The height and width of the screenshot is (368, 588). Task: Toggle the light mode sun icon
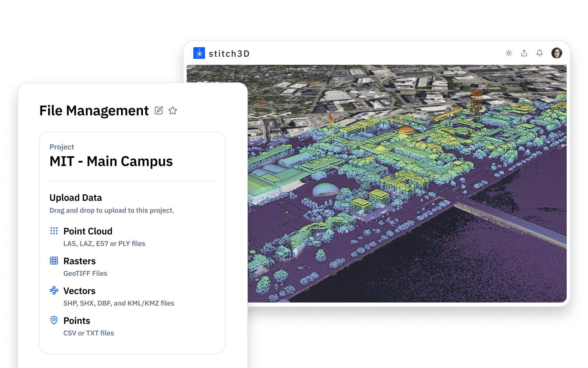(x=509, y=53)
